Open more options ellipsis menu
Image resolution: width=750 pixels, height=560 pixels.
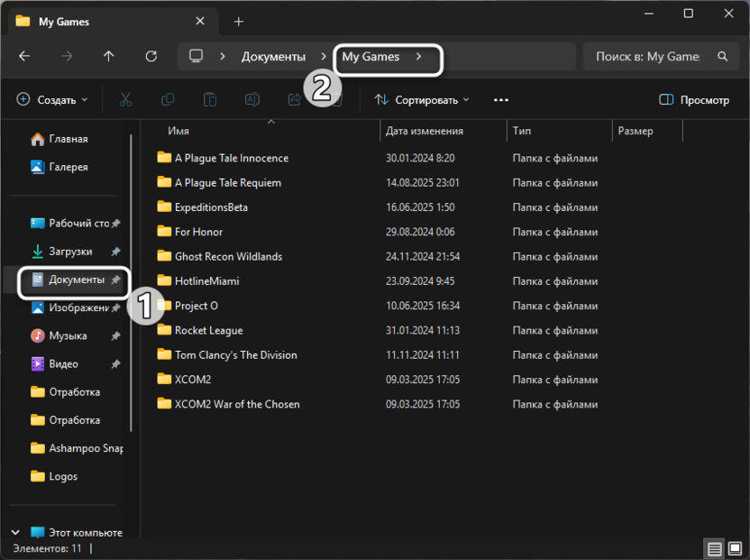501,100
